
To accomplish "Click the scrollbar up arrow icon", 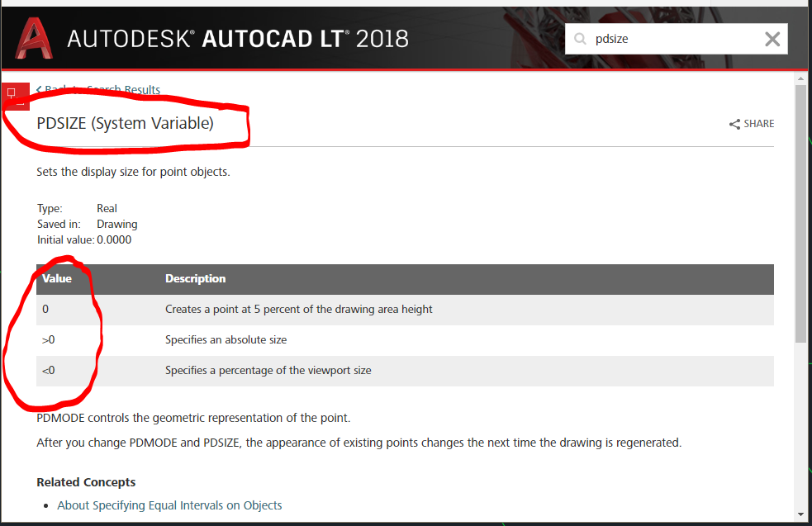I will [x=800, y=78].
